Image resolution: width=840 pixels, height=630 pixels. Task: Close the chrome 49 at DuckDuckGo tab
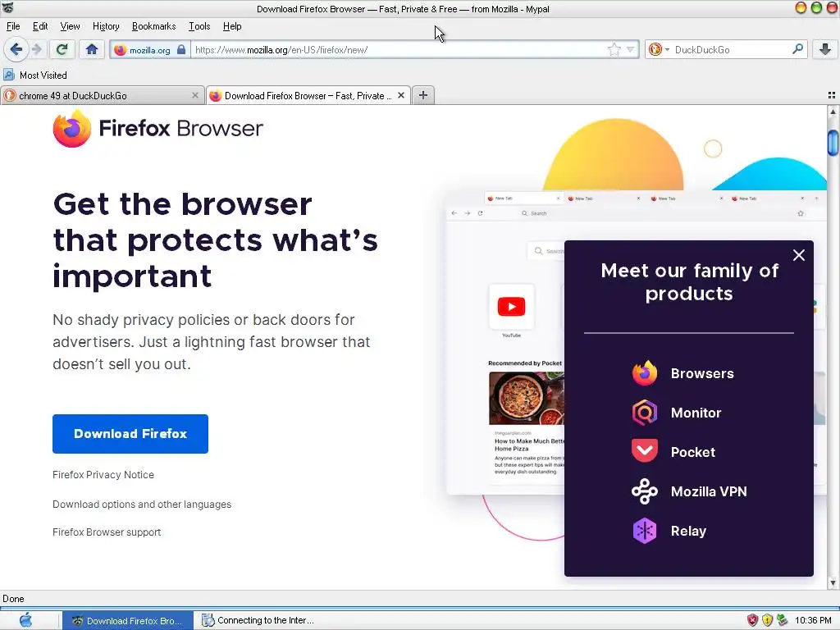195,95
